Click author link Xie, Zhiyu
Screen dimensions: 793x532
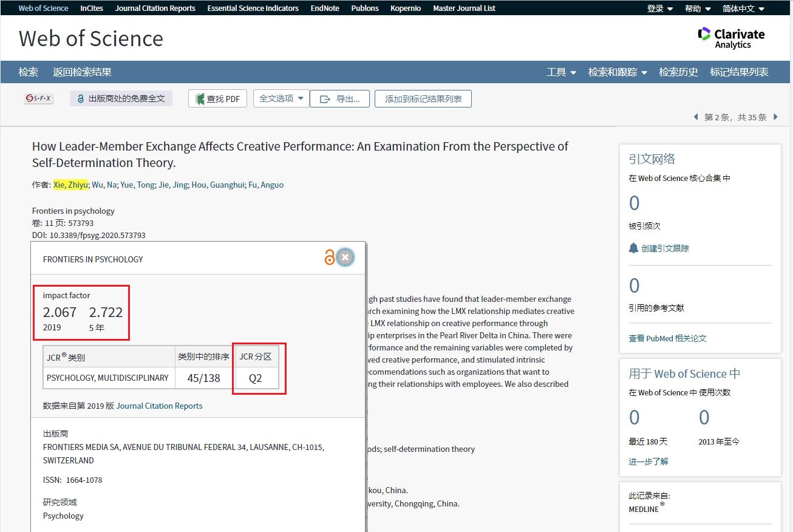[70, 185]
